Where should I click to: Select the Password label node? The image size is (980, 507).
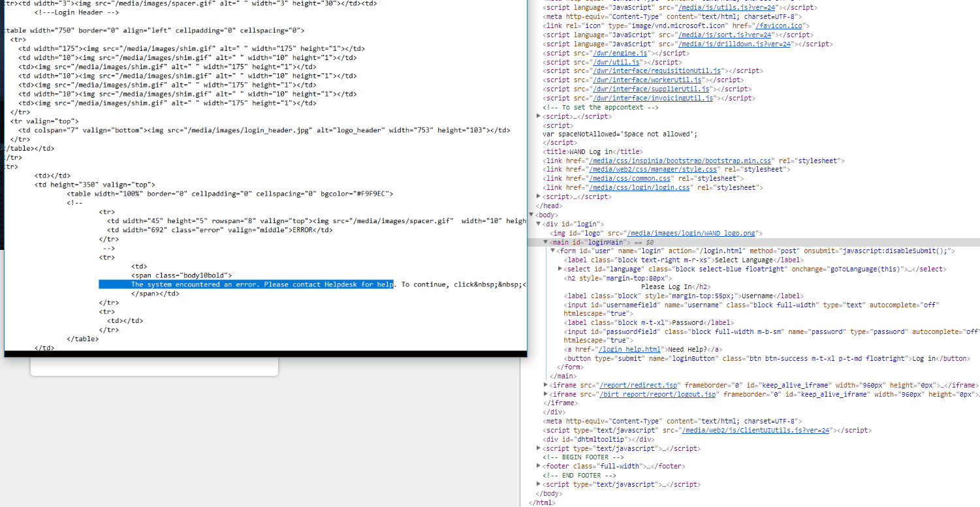[x=648, y=322]
